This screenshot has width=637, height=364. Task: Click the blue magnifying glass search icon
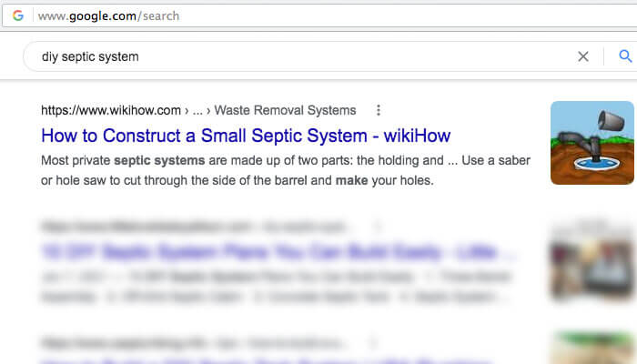tap(625, 56)
